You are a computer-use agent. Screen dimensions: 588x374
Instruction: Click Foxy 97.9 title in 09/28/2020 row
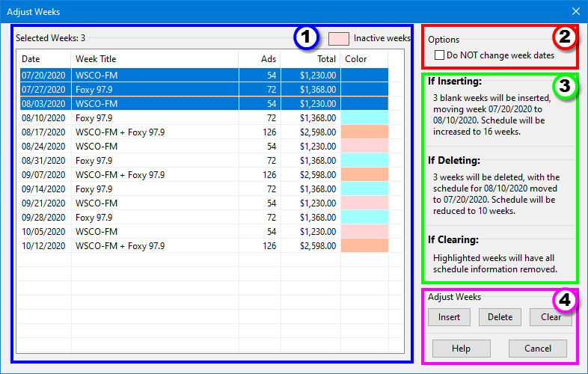[x=94, y=218]
